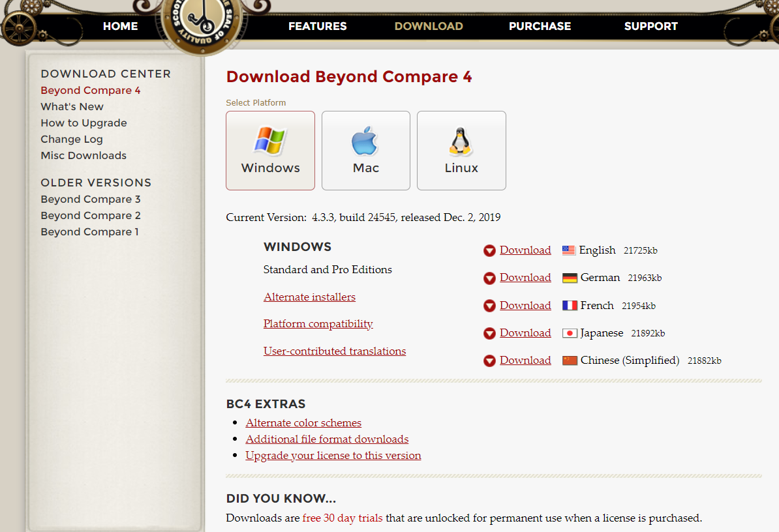This screenshot has width=779, height=532.
Task: Click the US flag icon beside English
Action: [x=569, y=250]
